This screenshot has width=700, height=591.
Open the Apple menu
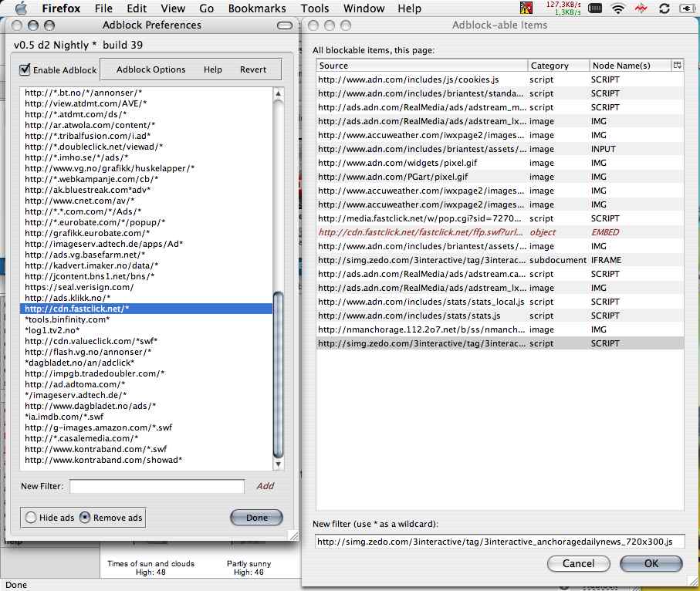21,8
